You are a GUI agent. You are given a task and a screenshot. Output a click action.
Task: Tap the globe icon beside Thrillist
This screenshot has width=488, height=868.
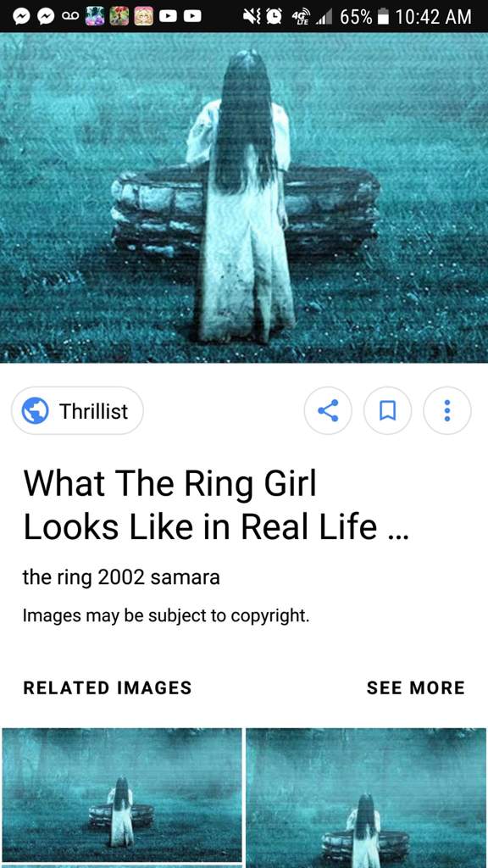coord(35,411)
